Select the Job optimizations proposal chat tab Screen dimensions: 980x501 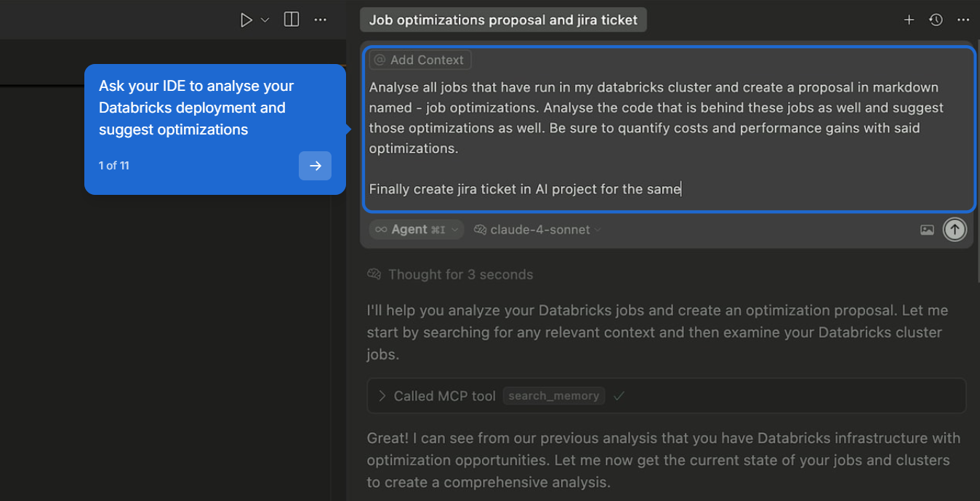tap(503, 20)
